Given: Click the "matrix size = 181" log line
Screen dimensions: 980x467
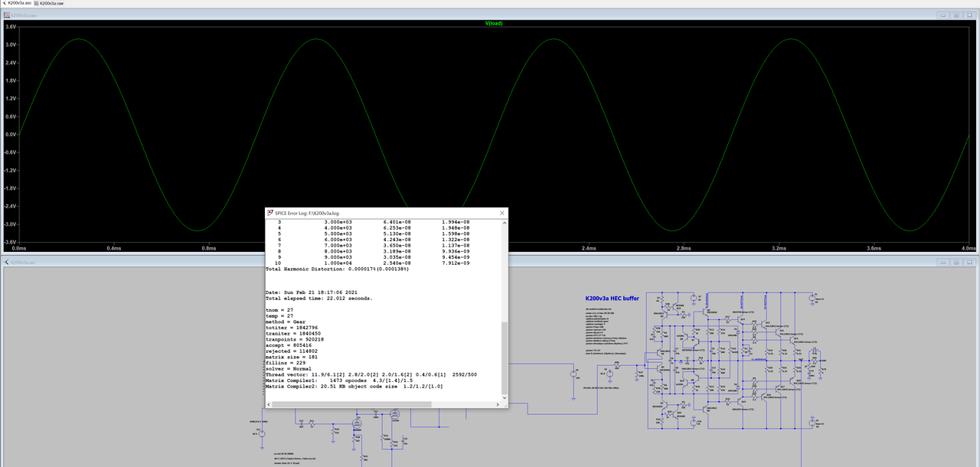Looking at the screenshot, I should tap(292, 357).
